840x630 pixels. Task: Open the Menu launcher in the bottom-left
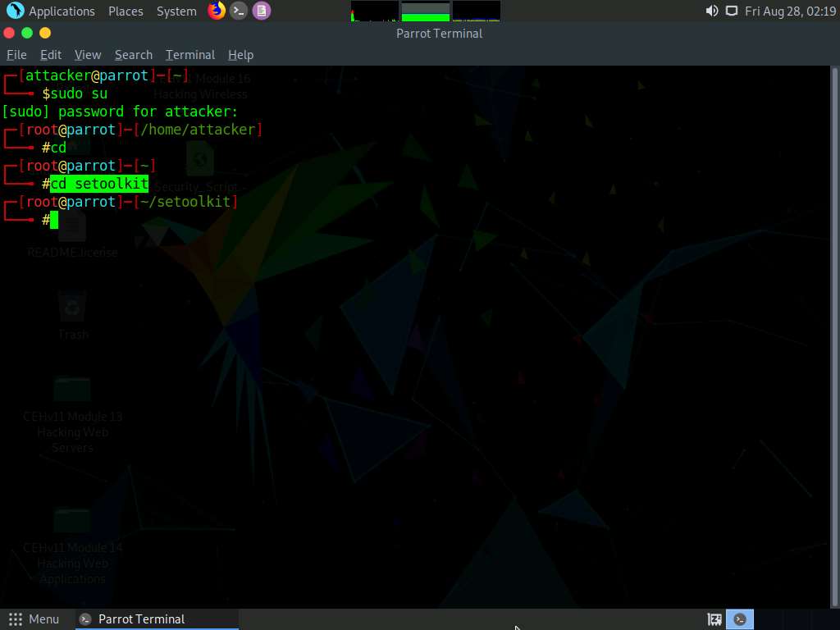tap(34, 619)
